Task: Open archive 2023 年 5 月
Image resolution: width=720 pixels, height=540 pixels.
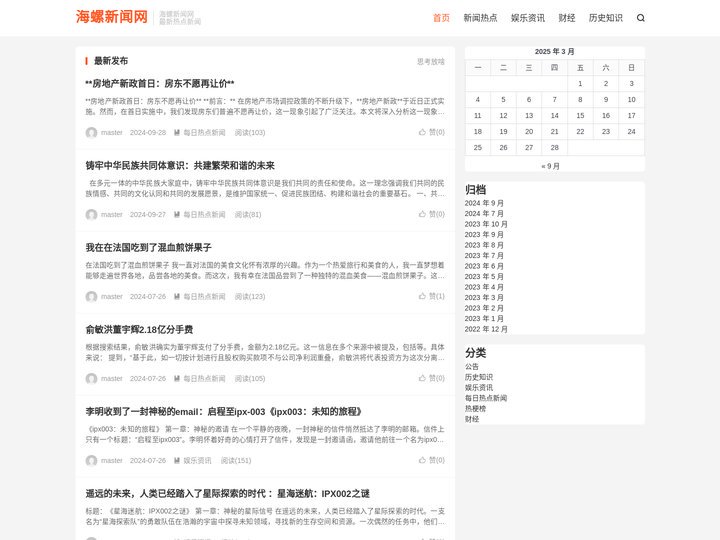Action: pyautogui.click(x=484, y=276)
